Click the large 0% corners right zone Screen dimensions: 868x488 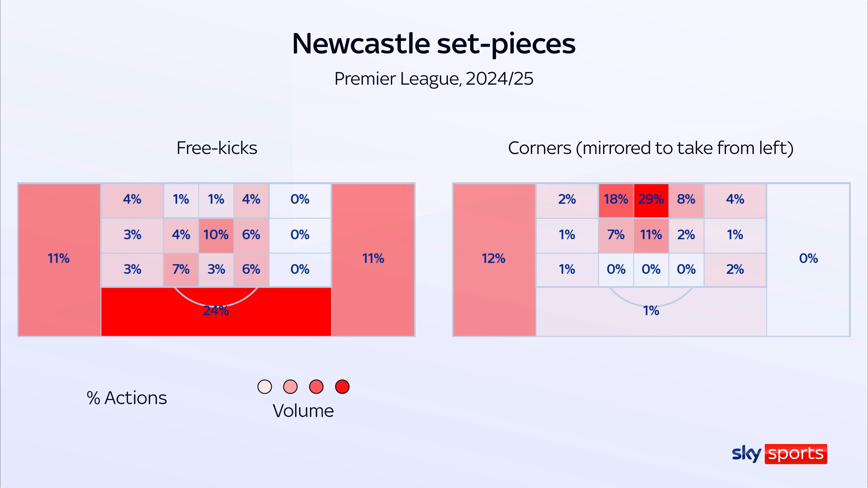(x=808, y=259)
